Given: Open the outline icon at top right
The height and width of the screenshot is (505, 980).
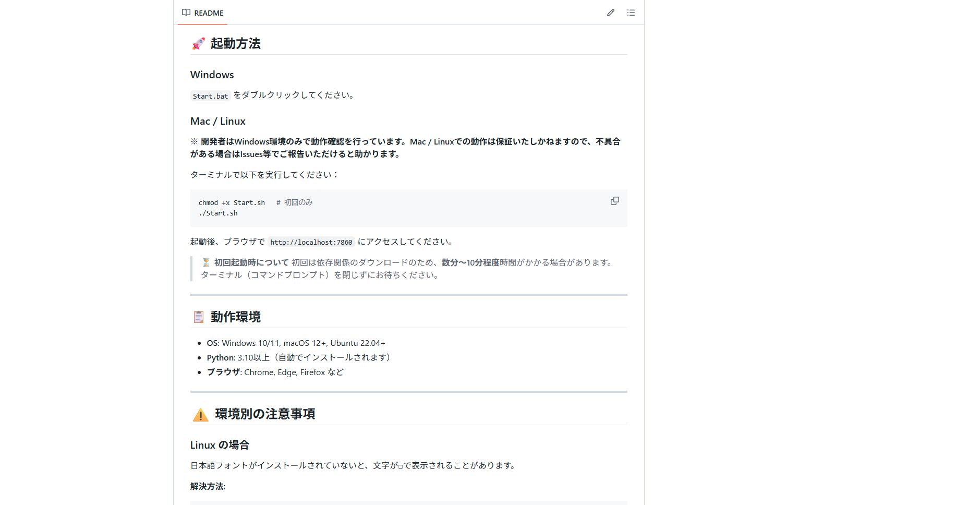Looking at the screenshot, I should pos(630,12).
